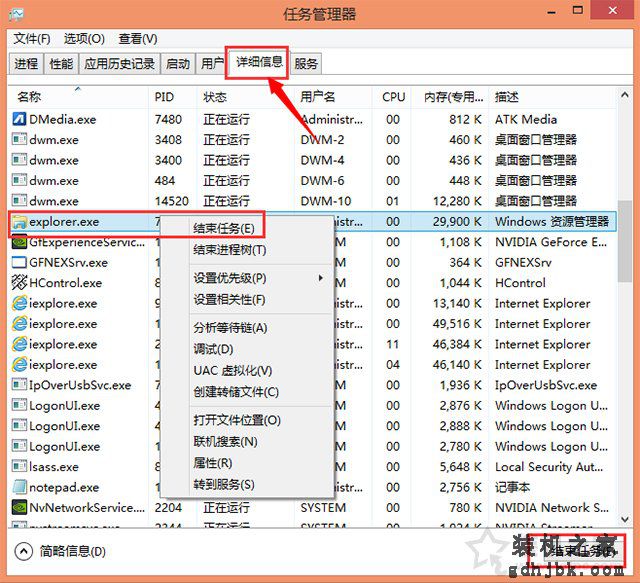Image resolution: width=640 pixels, height=583 pixels.
Task: Choose 打开文件位置(O) in the context menu
Action: pos(237,420)
